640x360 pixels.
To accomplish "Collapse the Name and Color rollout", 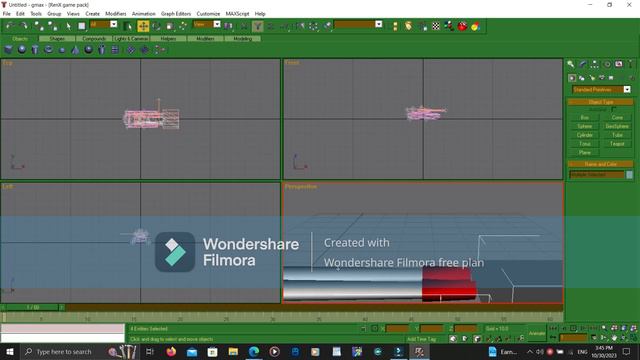I will tap(600, 164).
